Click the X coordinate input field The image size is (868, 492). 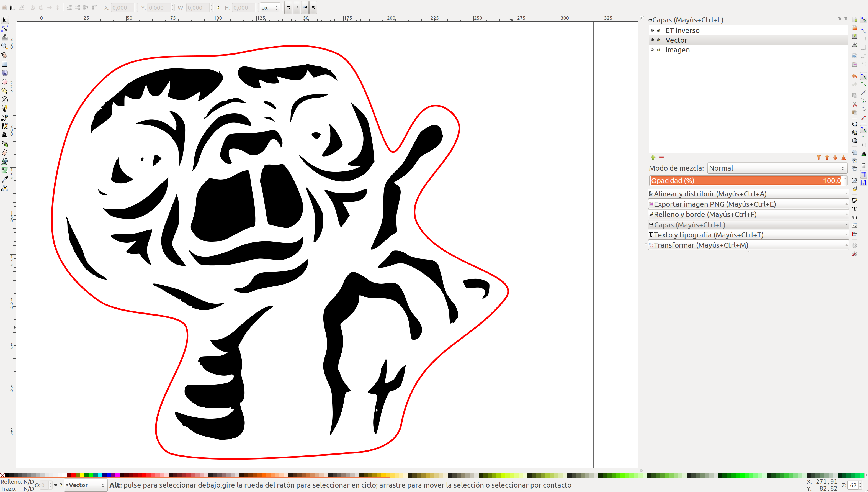pyautogui.click(x=123, y=8)
